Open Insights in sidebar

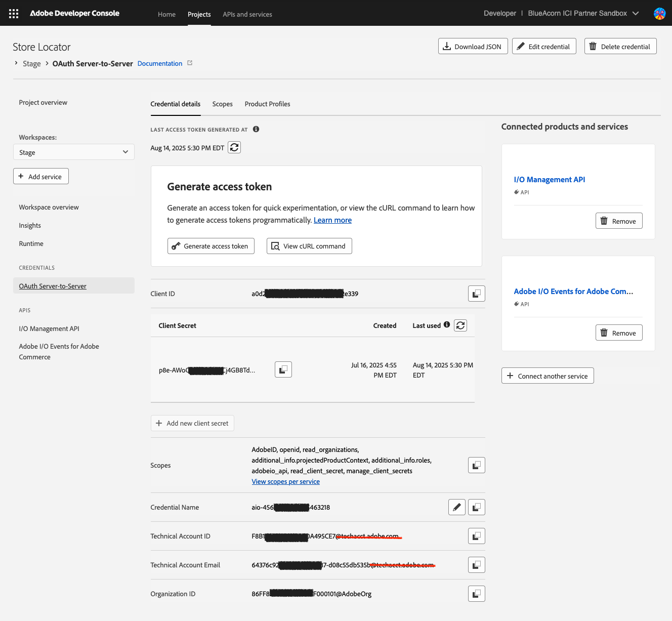tap(30, 225)
